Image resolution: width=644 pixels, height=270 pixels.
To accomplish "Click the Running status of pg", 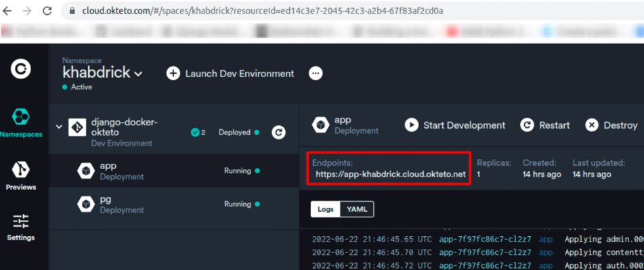I will (238, 204).
